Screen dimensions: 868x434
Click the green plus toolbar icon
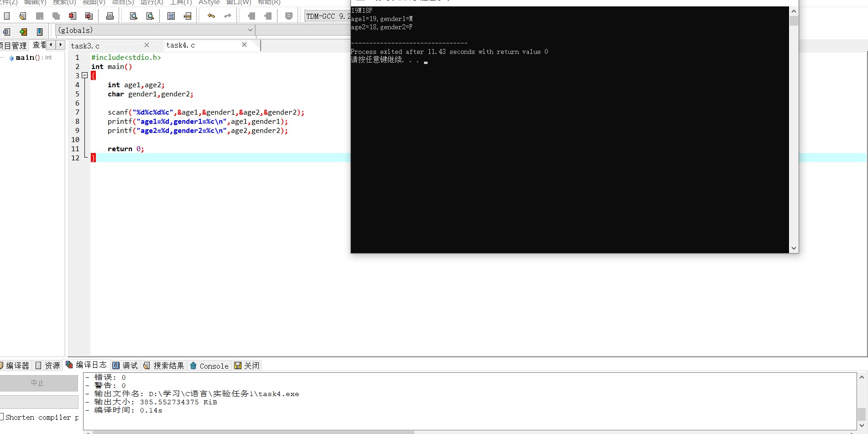click(x=23, y=32)
